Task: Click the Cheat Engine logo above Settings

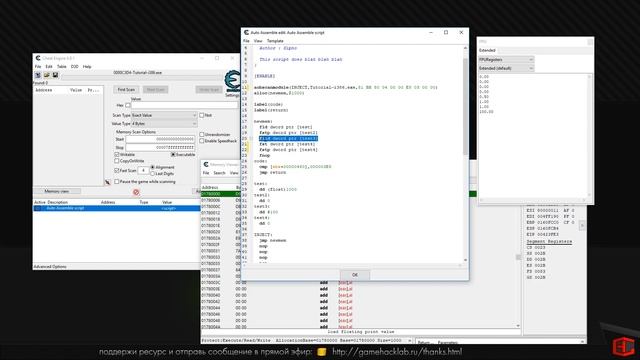Action: click(x=233, y=81)
